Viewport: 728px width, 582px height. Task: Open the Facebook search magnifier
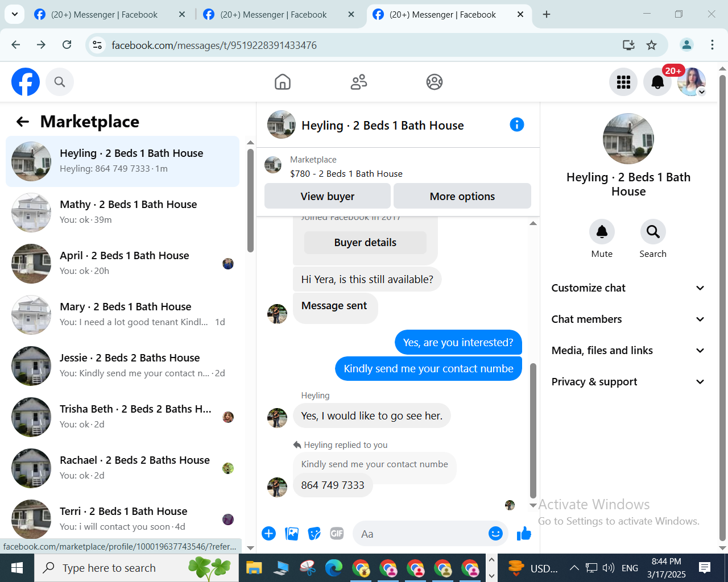[x=60, y=82]
